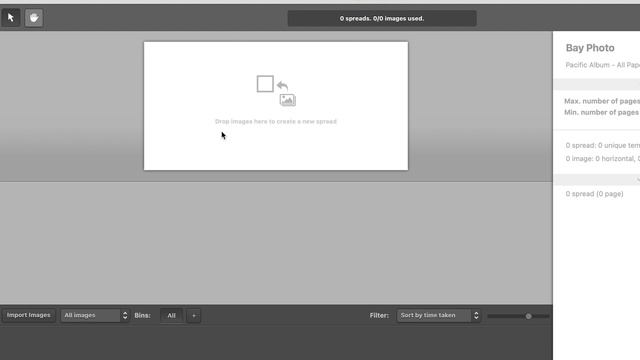Adjust the thumbnail size slider
Viewport: 640px width, 360px height.
(x=528, y=316)
